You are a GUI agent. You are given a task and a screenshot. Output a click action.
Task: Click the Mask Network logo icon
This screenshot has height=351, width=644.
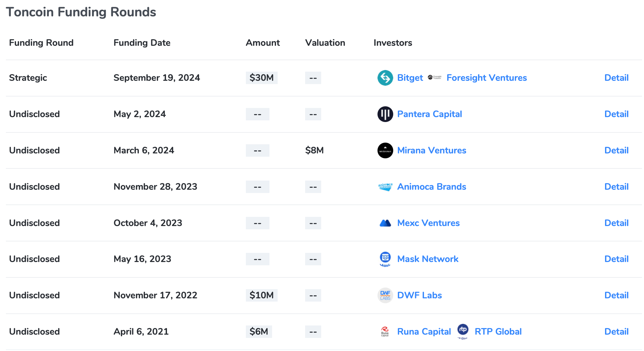coord(385,259)
